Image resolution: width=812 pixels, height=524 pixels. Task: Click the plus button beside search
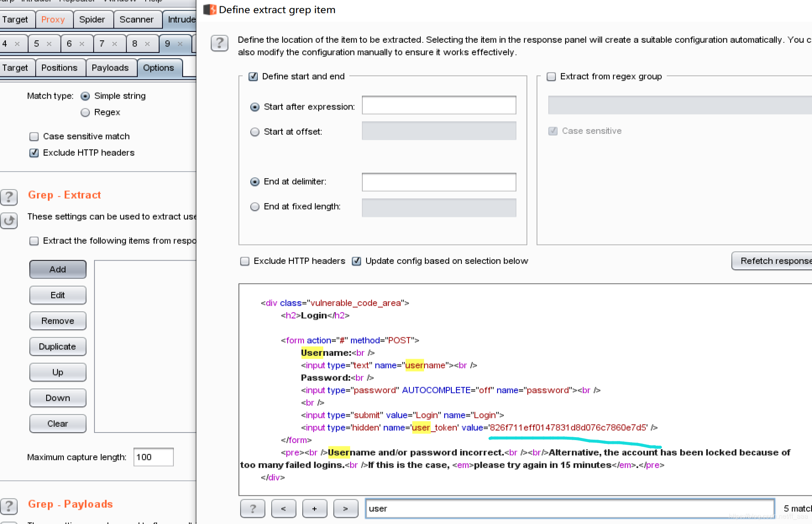(x=314, y=508)
